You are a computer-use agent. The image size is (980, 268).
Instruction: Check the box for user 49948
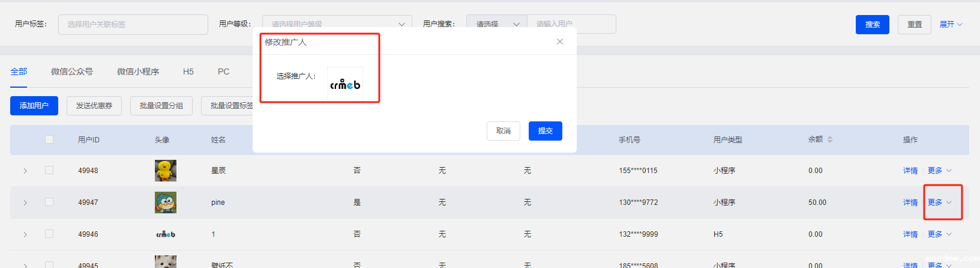tap(49, 171)
